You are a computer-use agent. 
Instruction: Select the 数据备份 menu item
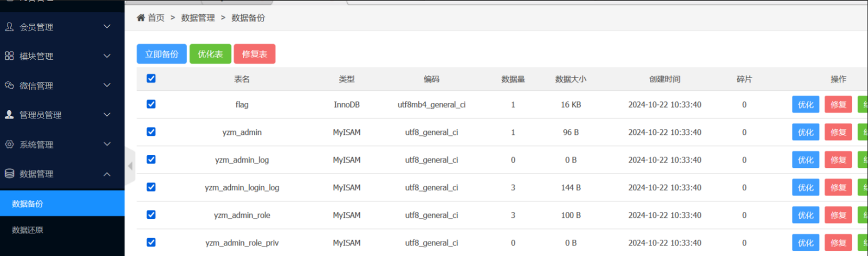(28, 204)
